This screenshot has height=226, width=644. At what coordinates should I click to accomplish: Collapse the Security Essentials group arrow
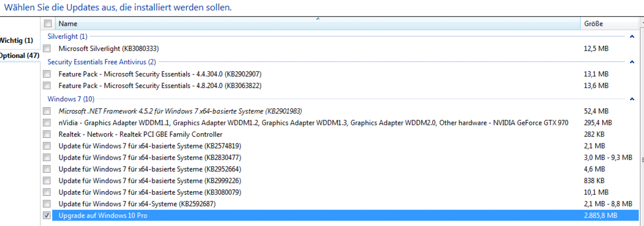click(632, 62)
